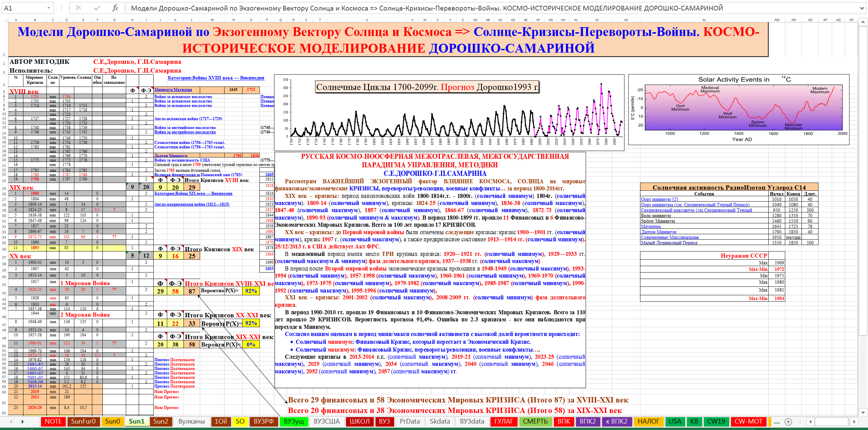Expand the formula bar with chevron
Screen dimensions: 868x430
862,8
